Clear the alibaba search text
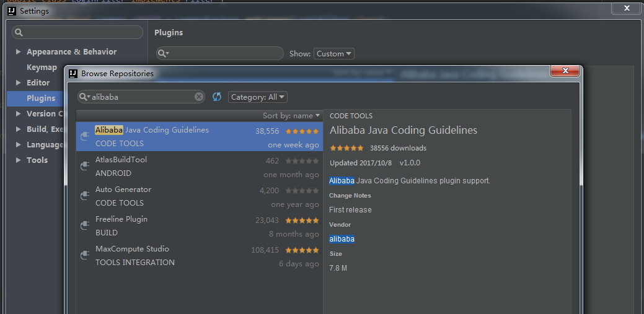Viewport: 644px width, 314px height. pyautogui.click(x=199, y=97)
